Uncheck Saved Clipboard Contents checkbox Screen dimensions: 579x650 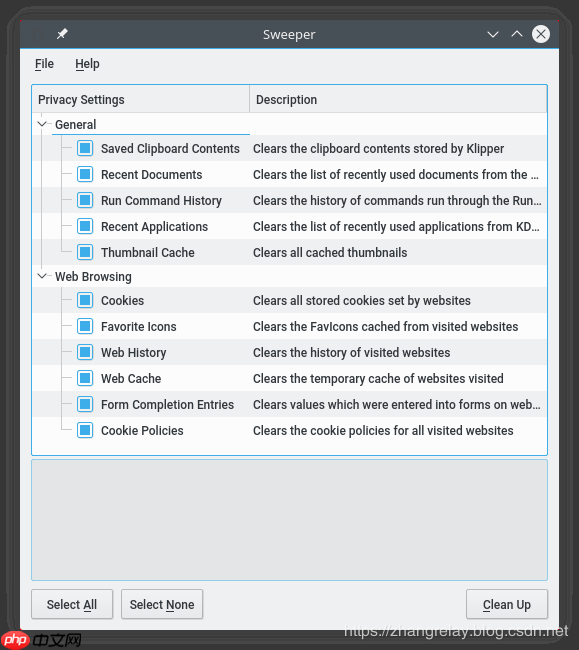click(x=85, y=148)
